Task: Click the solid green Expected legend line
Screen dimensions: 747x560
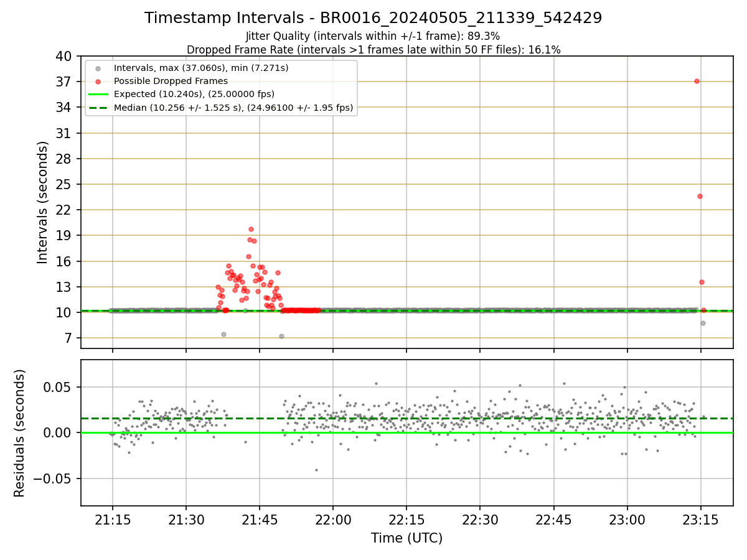Action: click(98, 95)
